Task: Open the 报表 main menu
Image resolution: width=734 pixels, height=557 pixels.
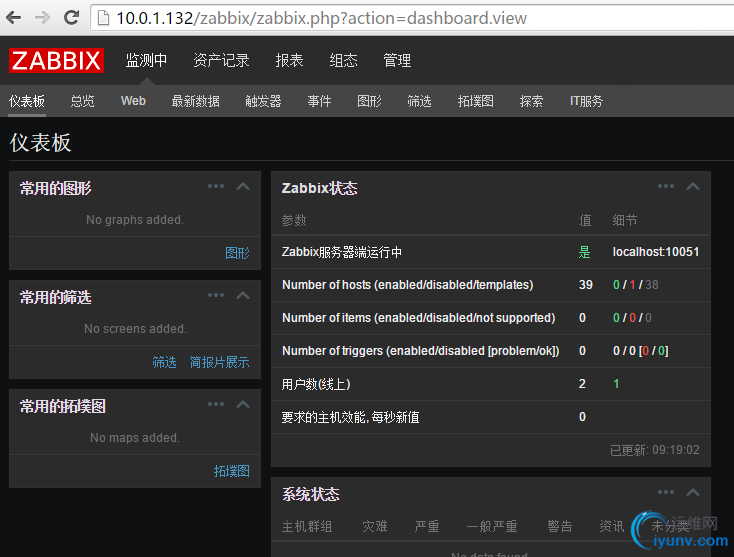Action: coord(289,60)
